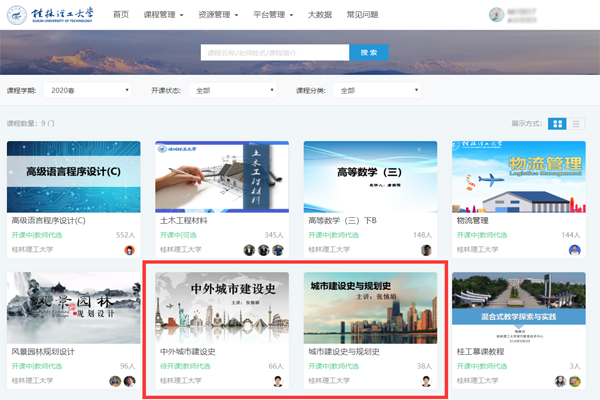600x400 pixels.
Task: Open the 平台管理 menu
Action: click(x=270, y=15)
